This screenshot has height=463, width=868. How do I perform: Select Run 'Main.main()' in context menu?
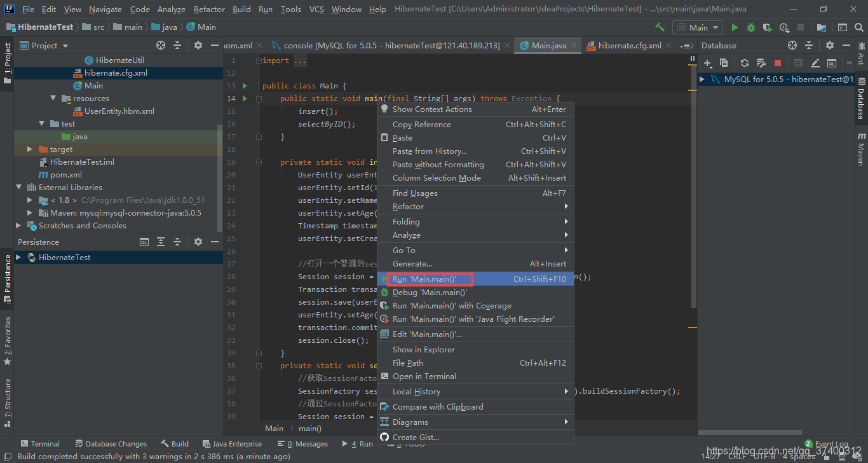pos(475,279)
